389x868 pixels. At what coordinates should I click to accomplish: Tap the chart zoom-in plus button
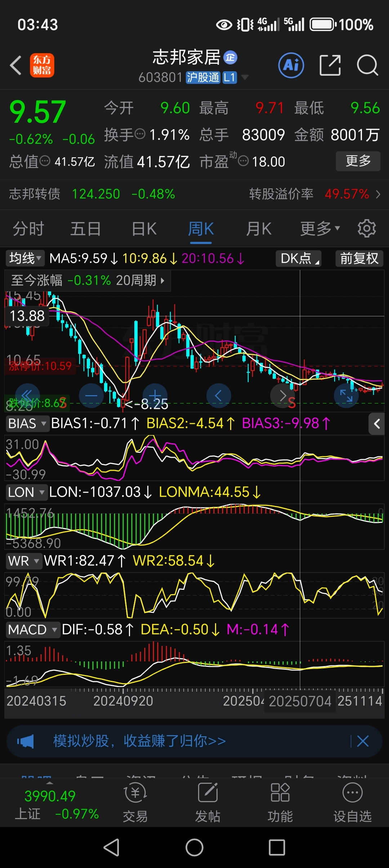point(155,396)
